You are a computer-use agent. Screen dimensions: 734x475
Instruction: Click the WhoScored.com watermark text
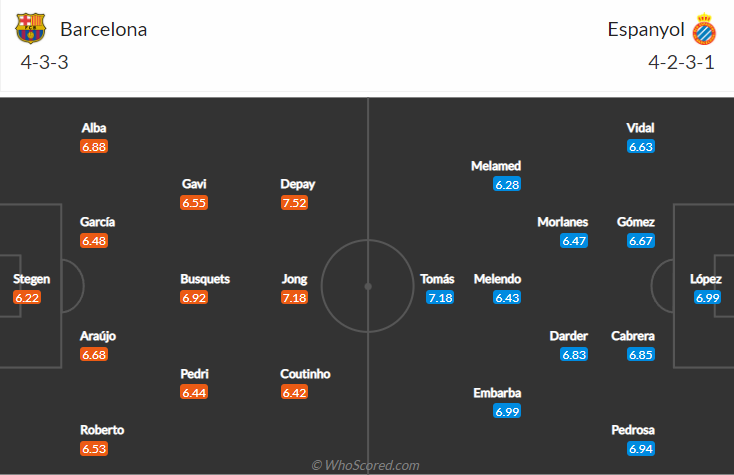[x=366, y=465]
